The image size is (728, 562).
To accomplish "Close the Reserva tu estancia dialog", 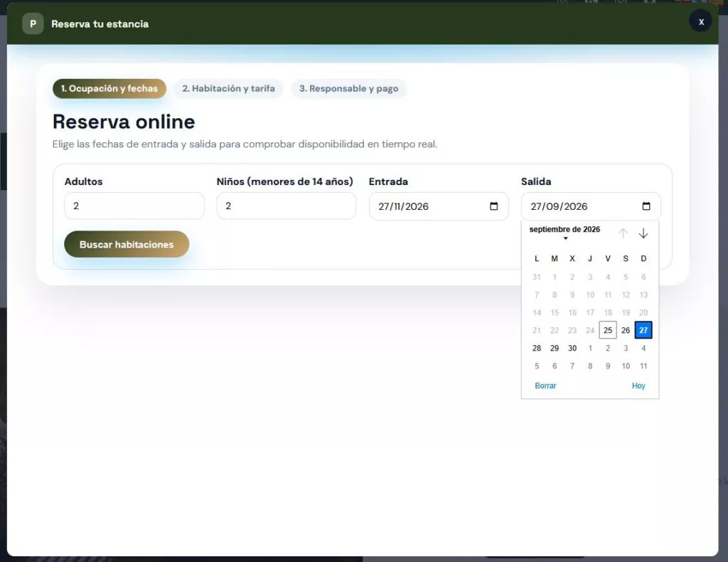I will [700, 22].
